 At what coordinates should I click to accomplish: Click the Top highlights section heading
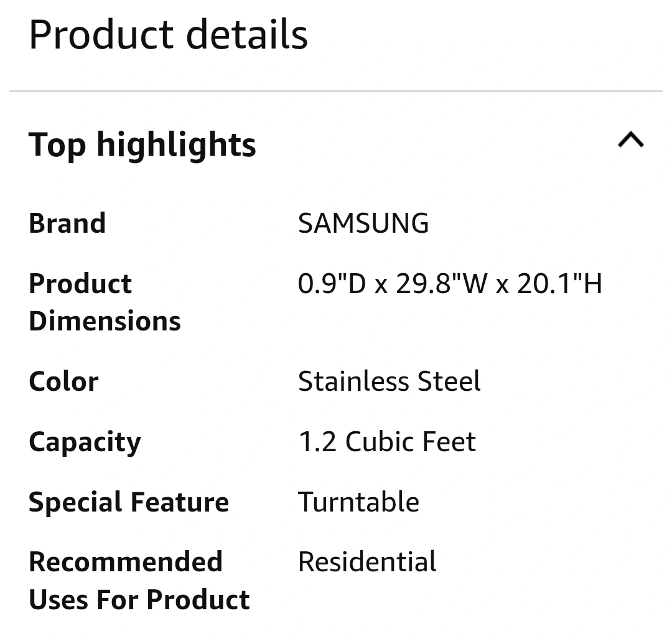(142, 146)
